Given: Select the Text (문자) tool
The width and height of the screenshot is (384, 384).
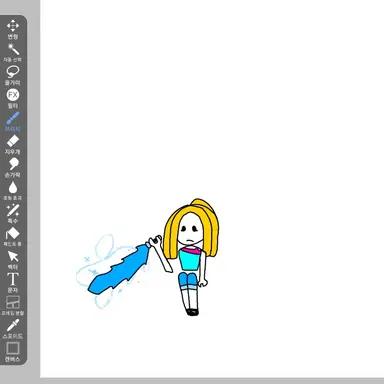Looking at the screenshot, I should pos(13,283).
